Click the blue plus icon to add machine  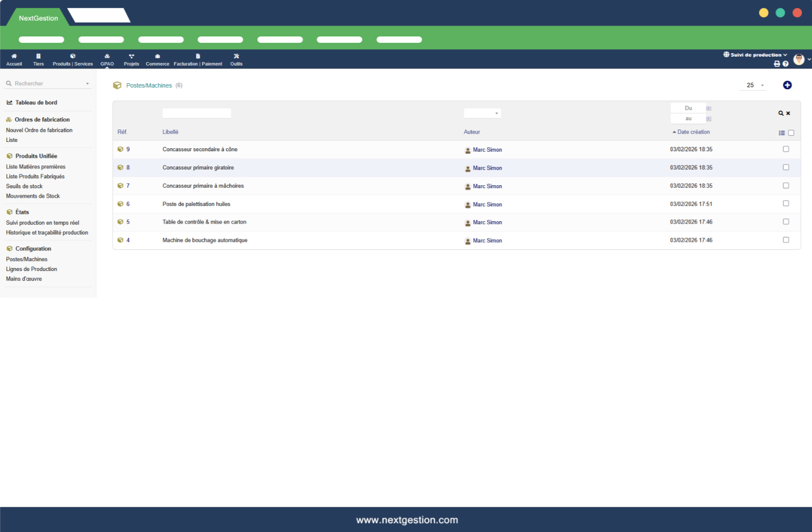point(787,85)
